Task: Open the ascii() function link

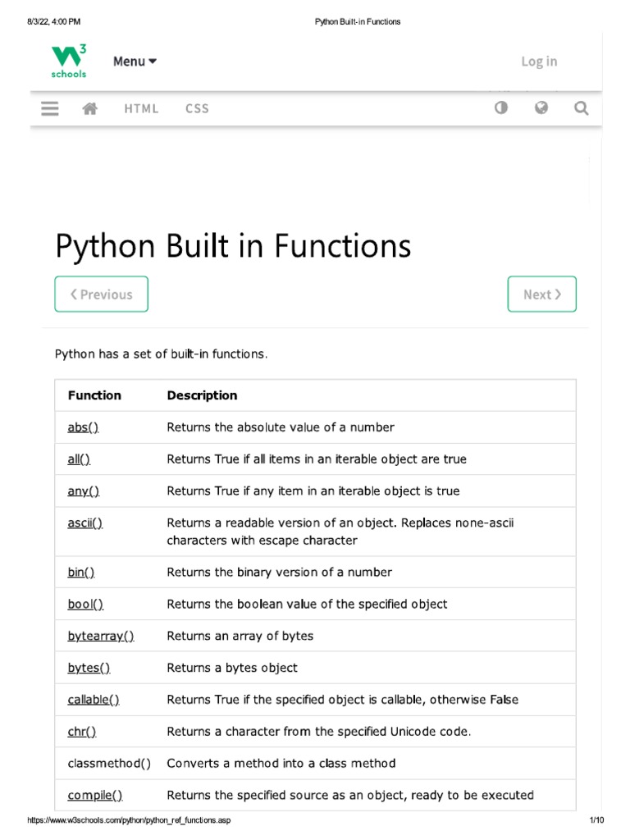Action: click(84, 523)
